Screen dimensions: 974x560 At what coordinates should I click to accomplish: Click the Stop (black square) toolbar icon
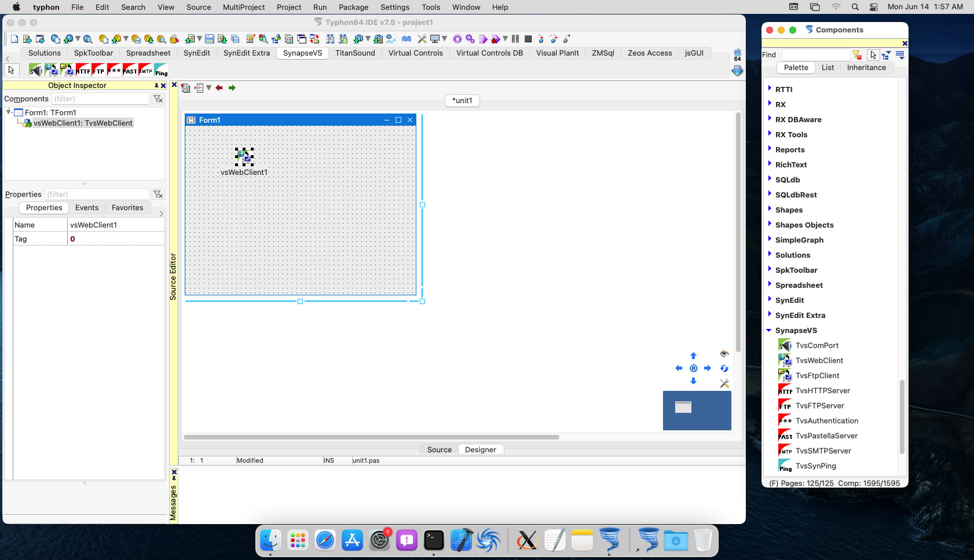[x=528, y=39]
